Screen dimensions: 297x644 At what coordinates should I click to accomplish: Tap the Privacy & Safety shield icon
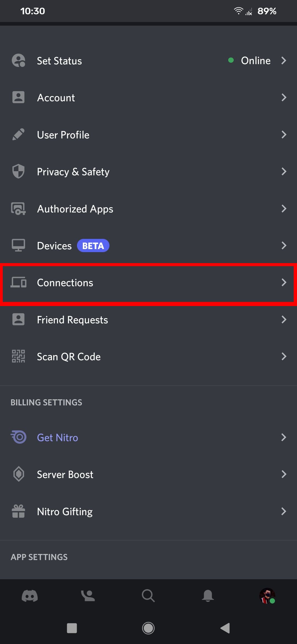point(18,171)
